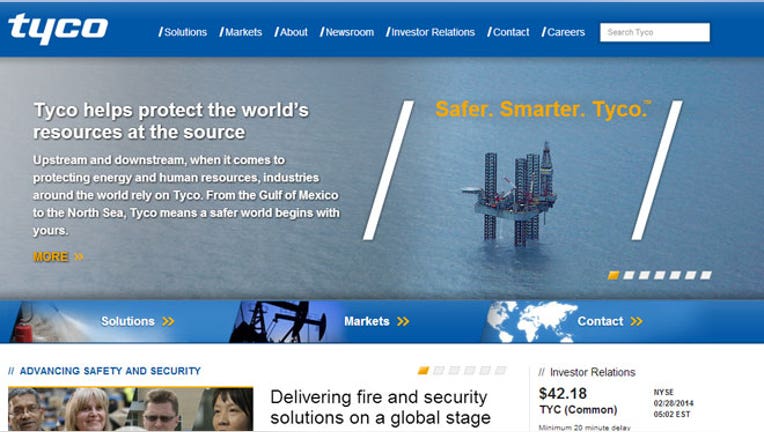This screenshot has height=432, width=764.
Task: Select the second hero slide indicator
Action: [629, 275]
